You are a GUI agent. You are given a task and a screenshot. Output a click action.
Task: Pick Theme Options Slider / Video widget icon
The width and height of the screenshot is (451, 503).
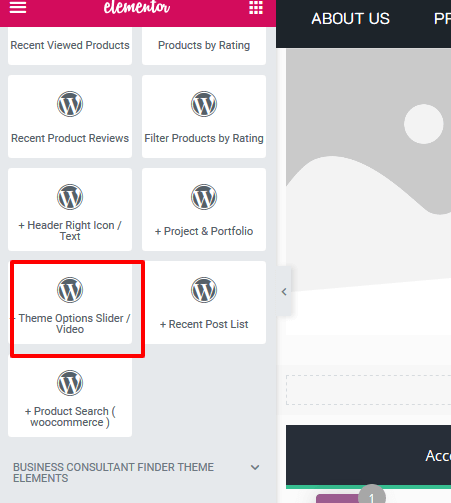tap(70, 290)
